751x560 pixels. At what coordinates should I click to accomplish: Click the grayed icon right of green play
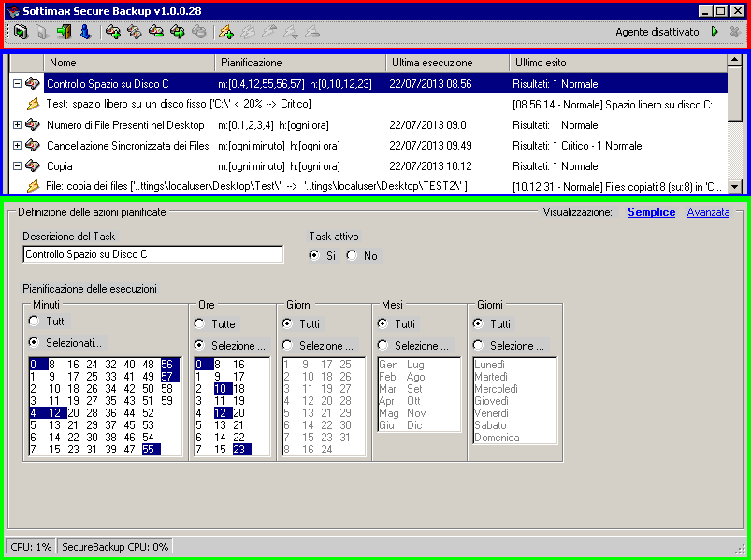click(x=735, y=32)
